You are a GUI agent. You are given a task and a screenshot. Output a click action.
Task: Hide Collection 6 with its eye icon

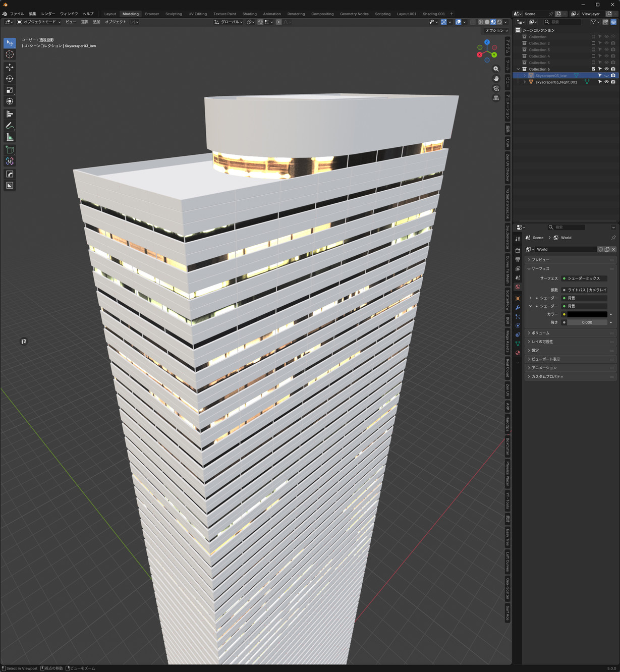[x=606, y=69]
